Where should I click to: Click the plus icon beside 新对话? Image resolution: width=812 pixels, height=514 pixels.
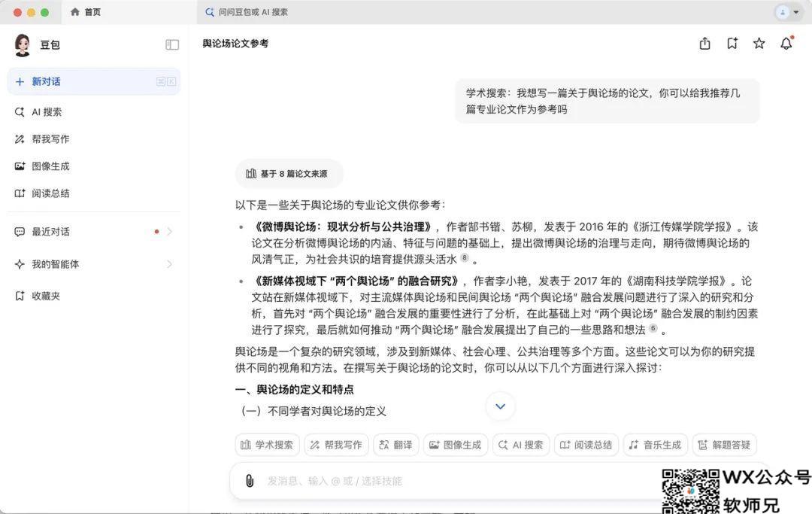(20, 82)
